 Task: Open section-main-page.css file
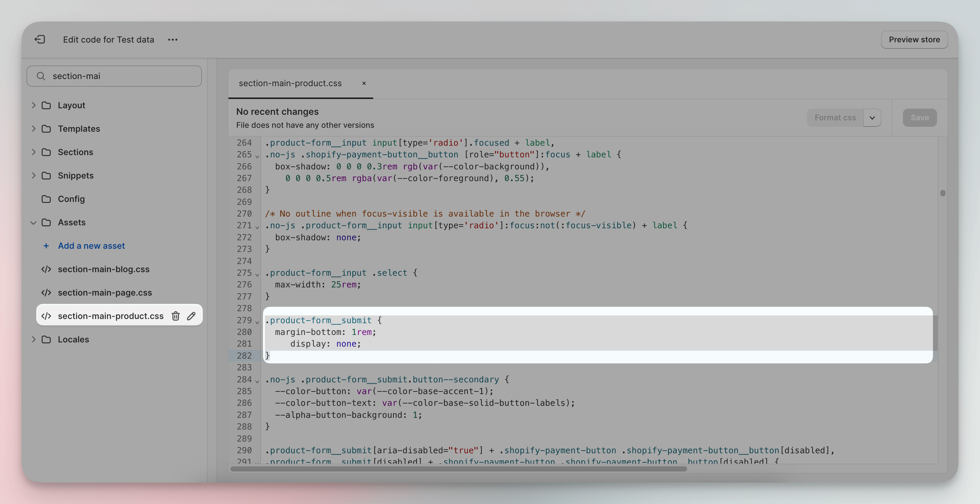pos(105,293)
